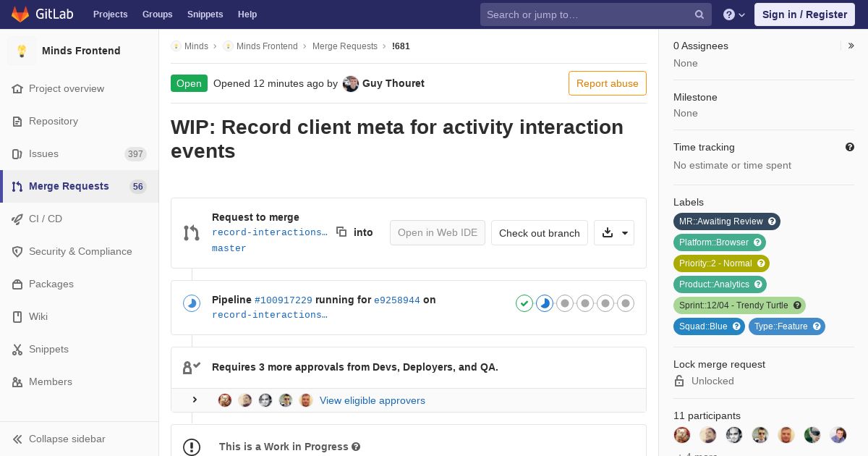Click View eligible approvers link
Viewport: 868px width, 456px height.
[373, 400]
